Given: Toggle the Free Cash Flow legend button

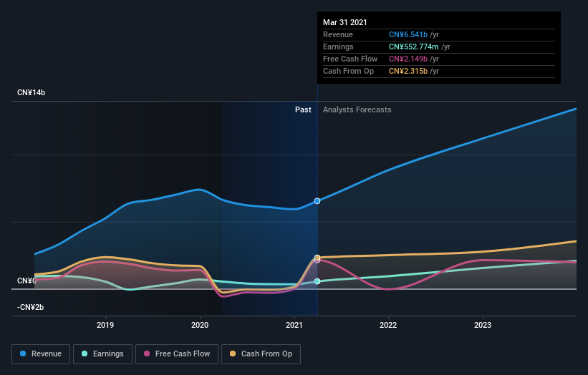Looking at the screenshot, I should tap(177, 354).
